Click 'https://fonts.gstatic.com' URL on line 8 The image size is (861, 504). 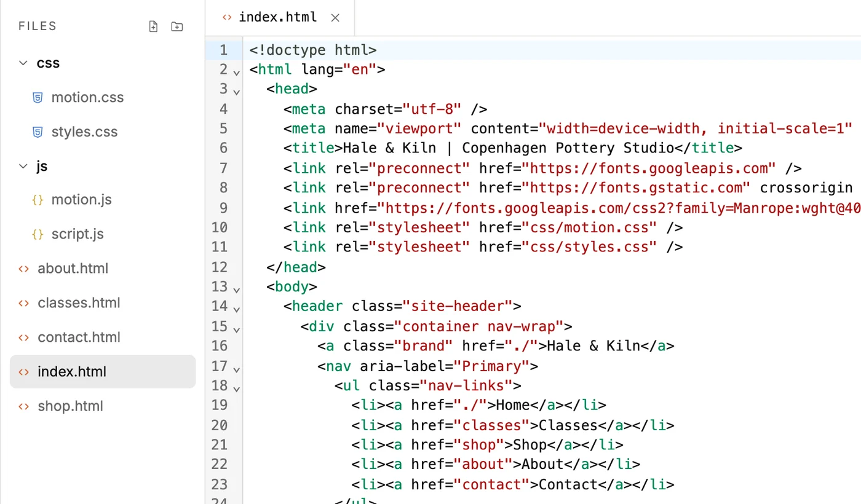pyautogui.click(x=636, y=187)
